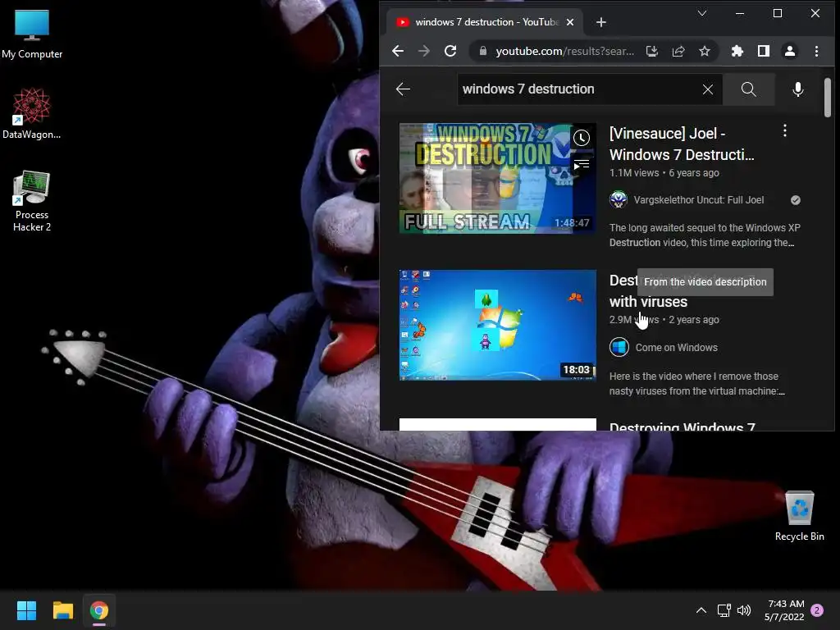Open Vargskelethor Uncut: Full Joel channel
The image size is (840, 630).
699,200
